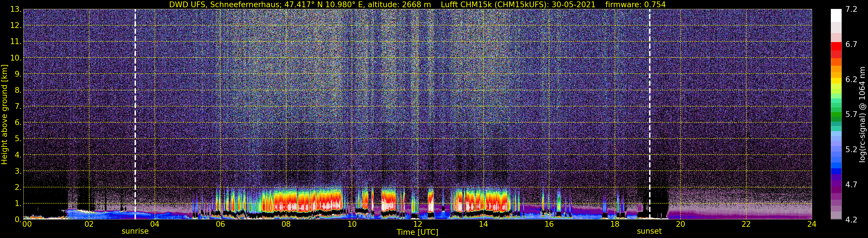Click the '04' time tick label
The width and height of the screenshot is (868, 238).
(155, 224)
